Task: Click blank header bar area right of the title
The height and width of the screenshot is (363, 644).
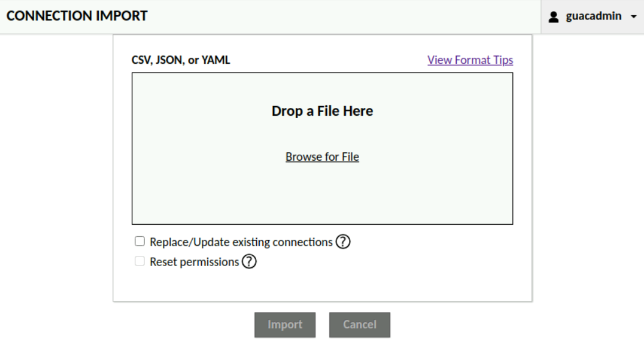Action: click(342, 16)
